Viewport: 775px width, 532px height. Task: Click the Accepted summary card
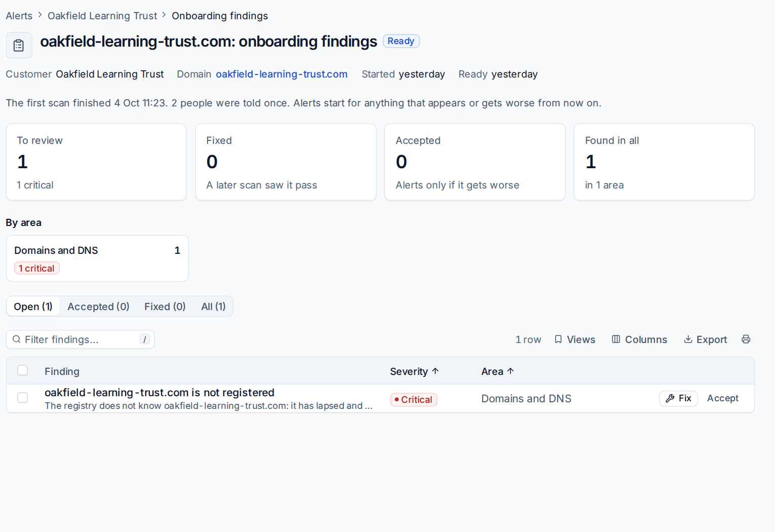coord(475,162)
